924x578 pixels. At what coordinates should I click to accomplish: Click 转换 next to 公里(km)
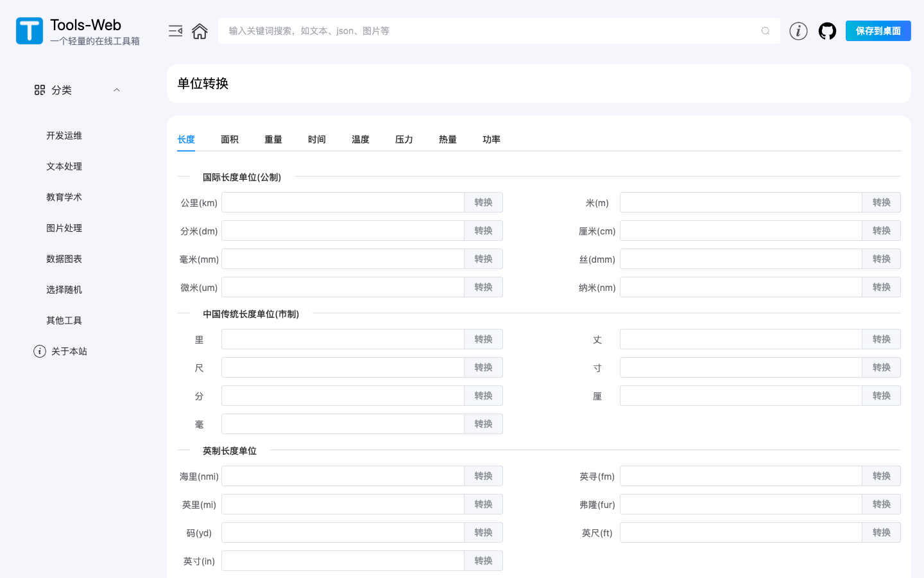[483, 202]
